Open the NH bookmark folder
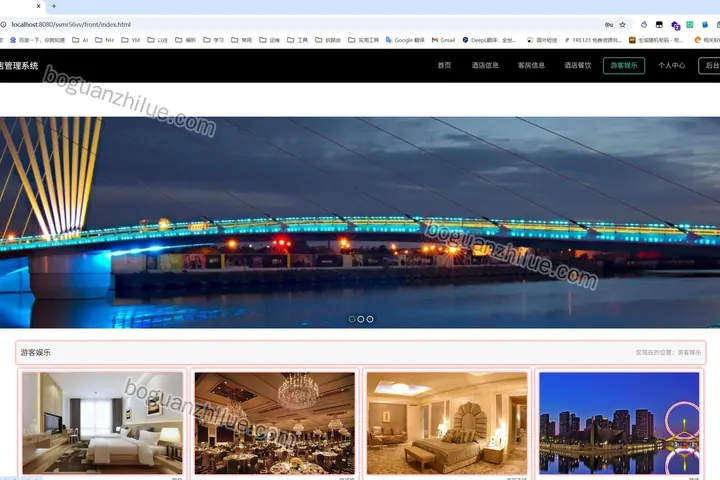The height and width of the screenshot is (480, 720). (104, 40)
